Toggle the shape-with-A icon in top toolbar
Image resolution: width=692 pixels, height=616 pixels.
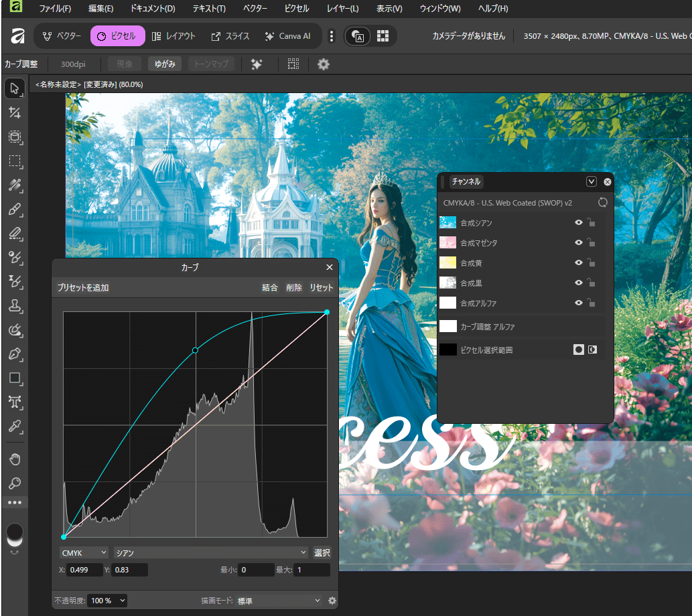tap(358, 36)
